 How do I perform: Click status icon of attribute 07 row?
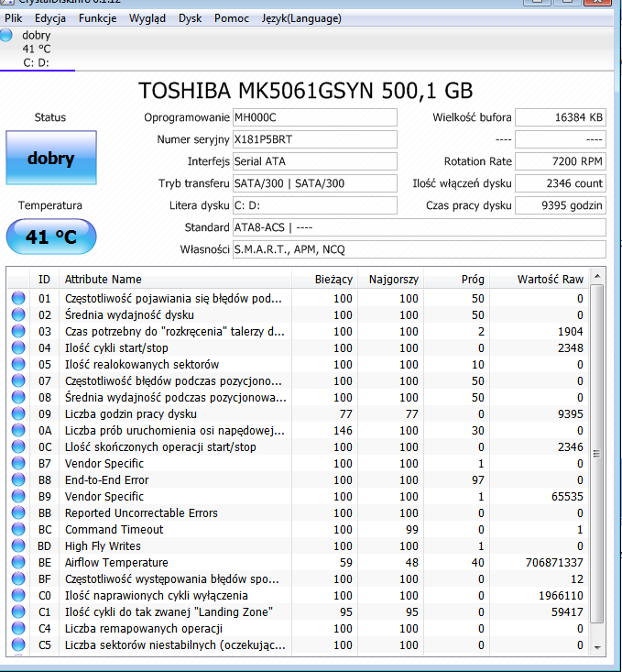coord(18,380)
